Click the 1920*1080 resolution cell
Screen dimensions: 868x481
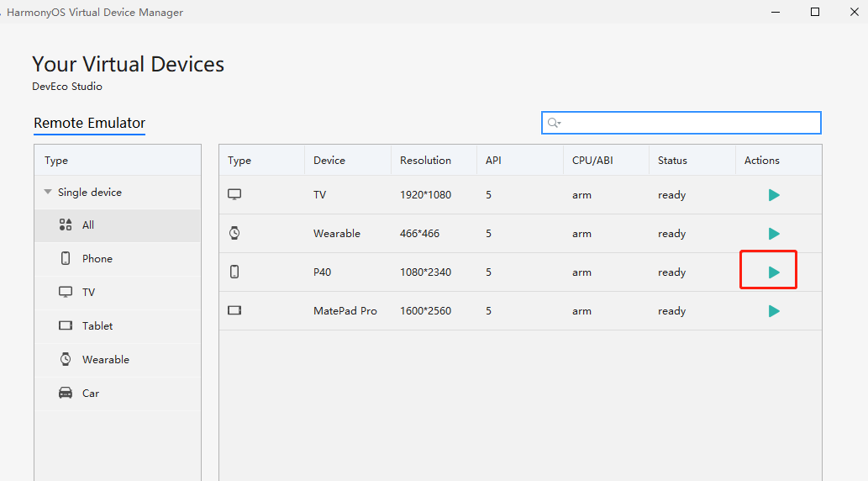point(426,195)
